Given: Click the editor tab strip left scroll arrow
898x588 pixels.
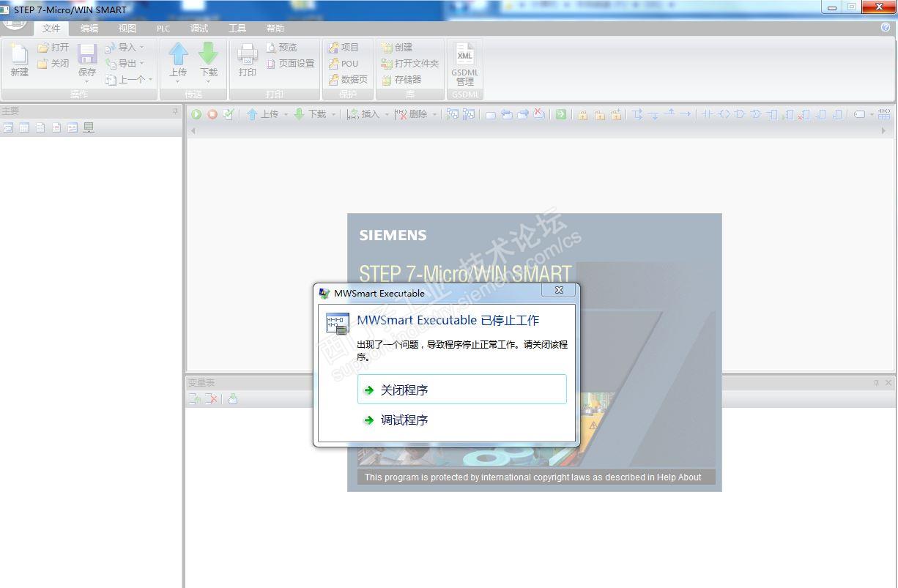Looking at the screenshot, I should (193, 130).
